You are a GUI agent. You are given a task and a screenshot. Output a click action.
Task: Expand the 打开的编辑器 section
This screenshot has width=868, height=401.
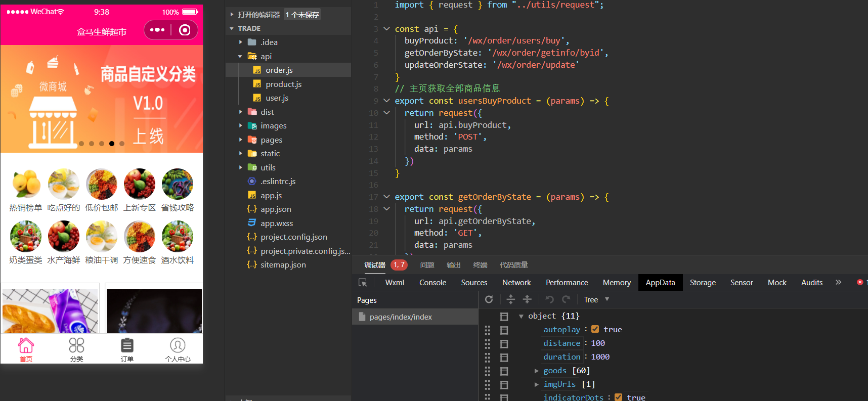(232, 15)
